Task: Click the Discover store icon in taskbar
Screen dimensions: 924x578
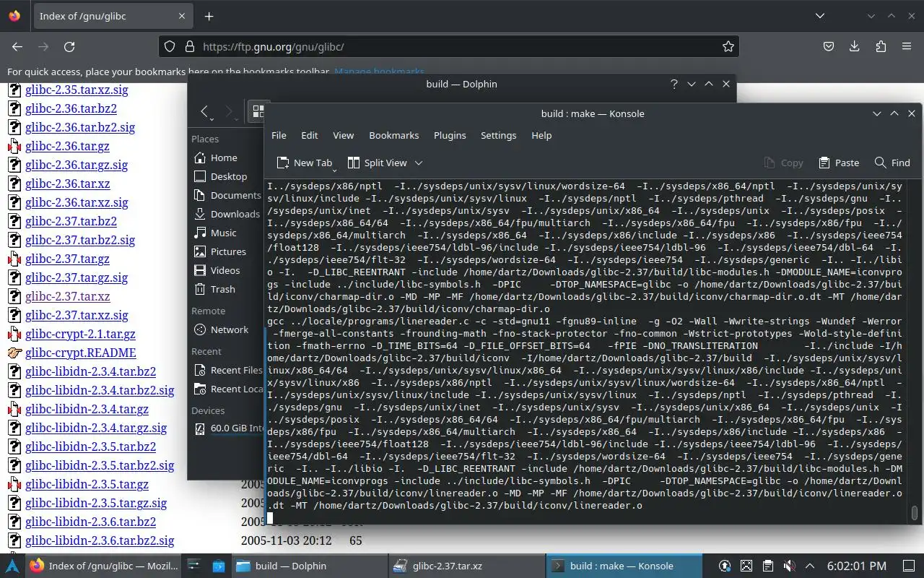Action: [x=218, y=566]
